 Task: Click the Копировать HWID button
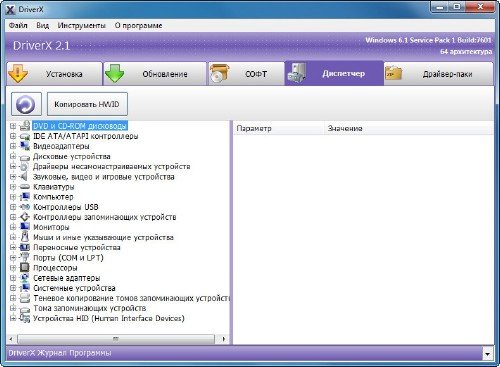[87, 104]
